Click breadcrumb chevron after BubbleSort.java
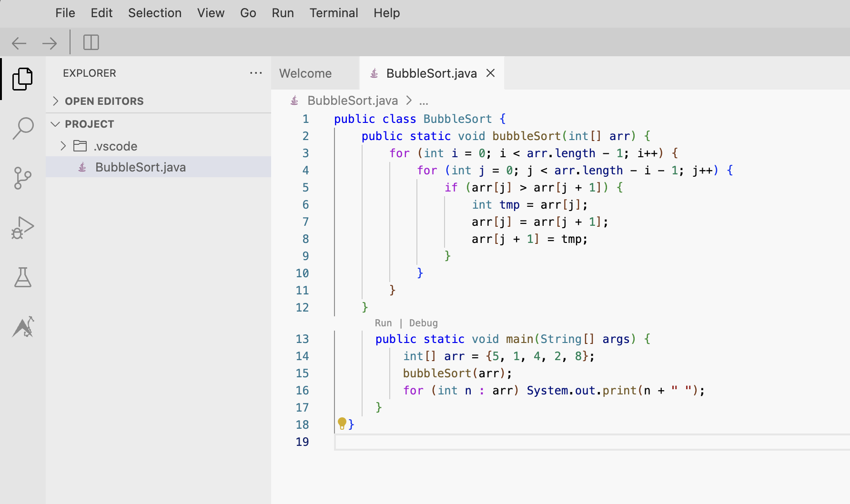 [409, 100]
